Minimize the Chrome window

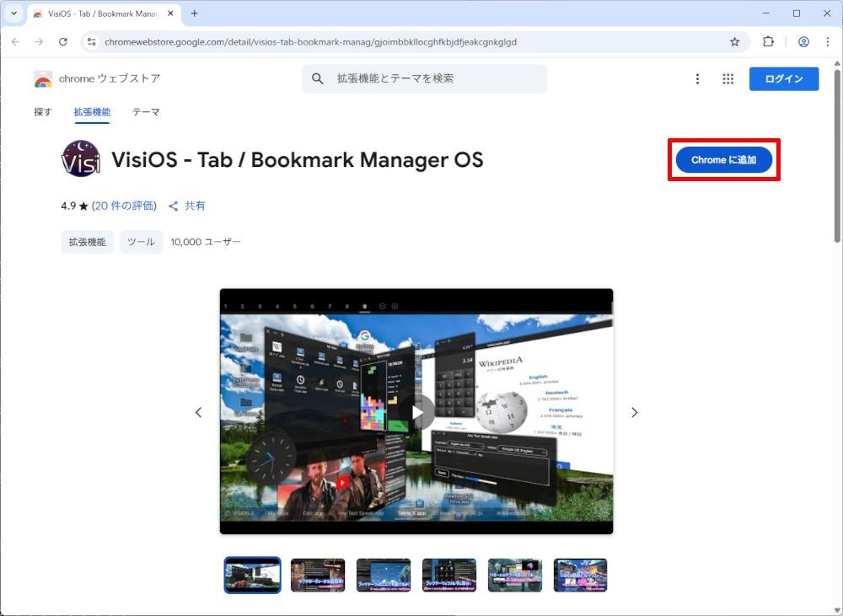pos(766,13)
